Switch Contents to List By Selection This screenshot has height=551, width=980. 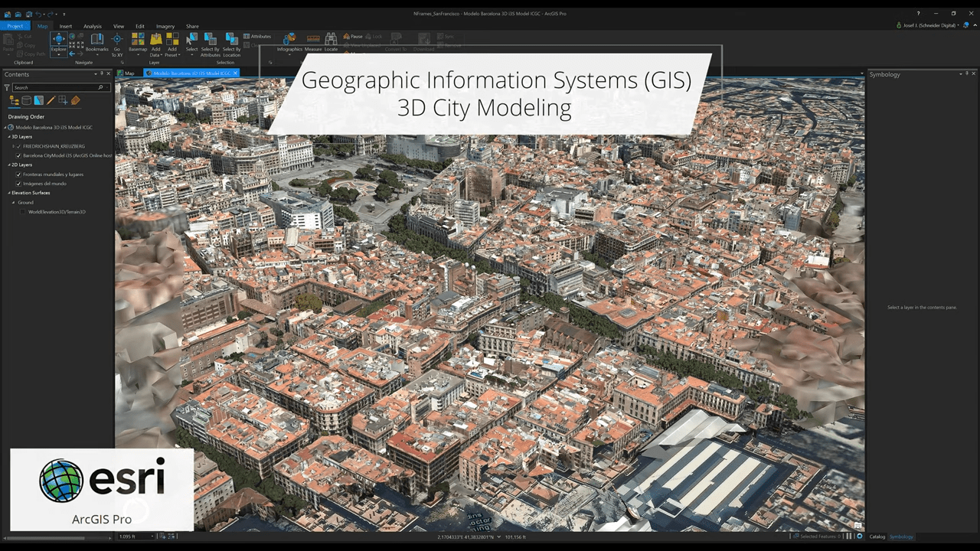[x=38, y=100]
